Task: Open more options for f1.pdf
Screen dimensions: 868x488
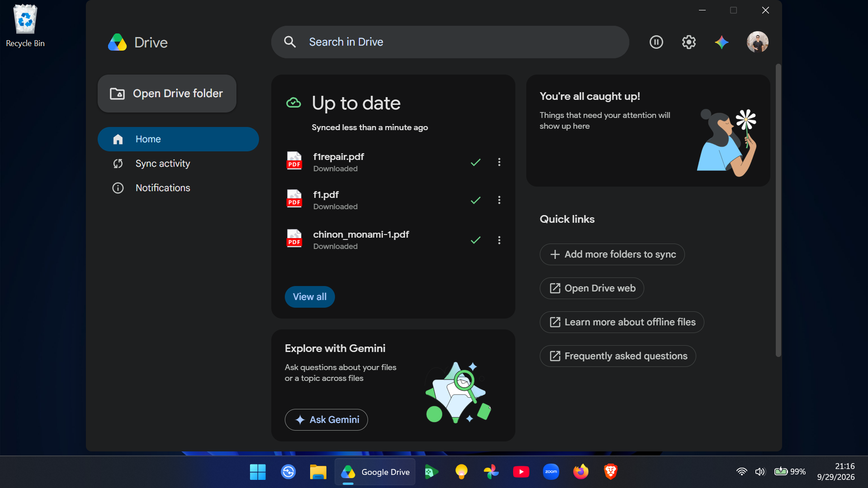Action: (x=499, y=200)
